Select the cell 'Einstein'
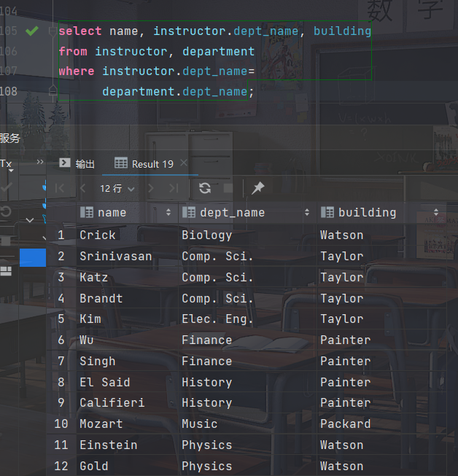 click(x=127, y=445)
